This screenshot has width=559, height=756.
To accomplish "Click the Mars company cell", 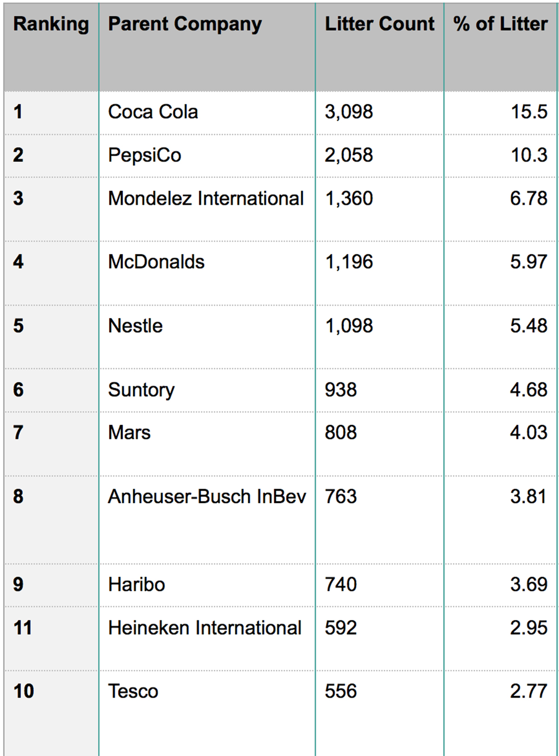I will [129, 433].
